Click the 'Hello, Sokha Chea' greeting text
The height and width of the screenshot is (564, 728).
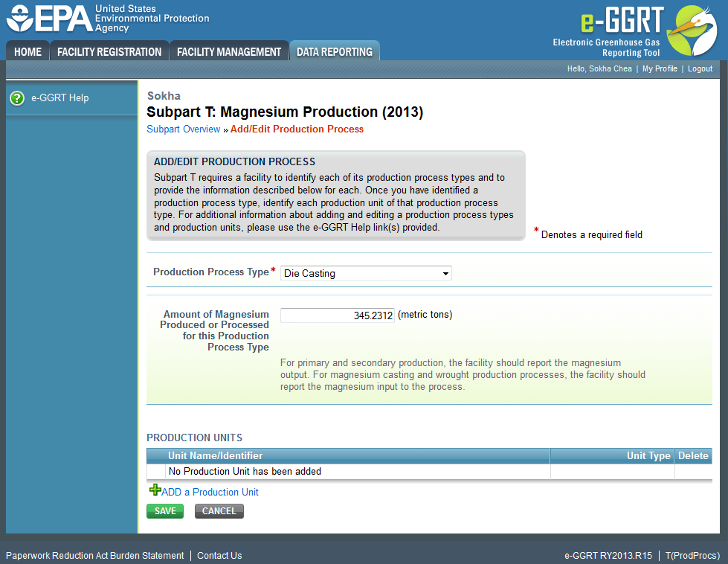click(x=599, y=68)
